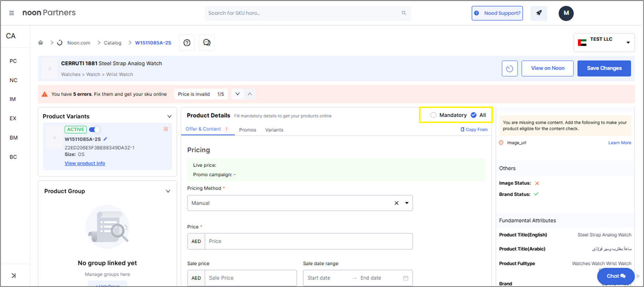The width and height of the screenshot is (644, 287).
Task: Click the rocket icon button
Action: [539, 13]
